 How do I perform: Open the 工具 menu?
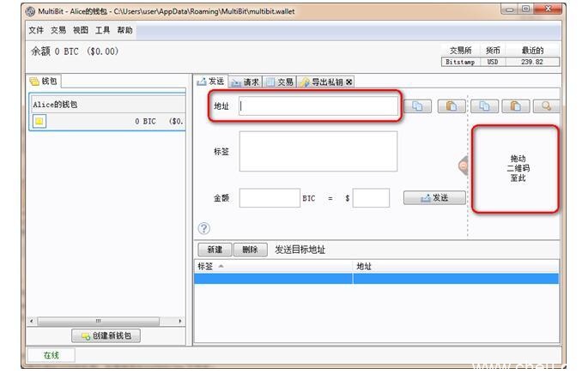coord(103,30)
